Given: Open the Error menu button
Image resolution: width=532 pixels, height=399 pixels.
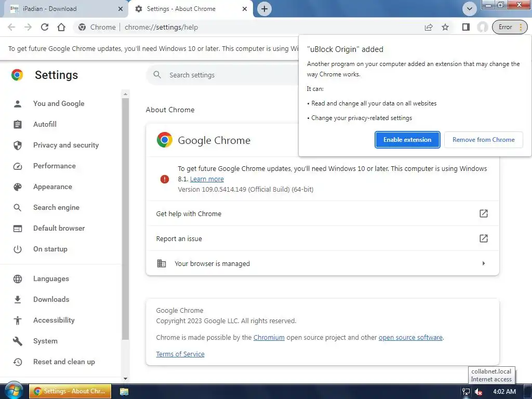Looking at the screenshot, I should coord(510,27).
